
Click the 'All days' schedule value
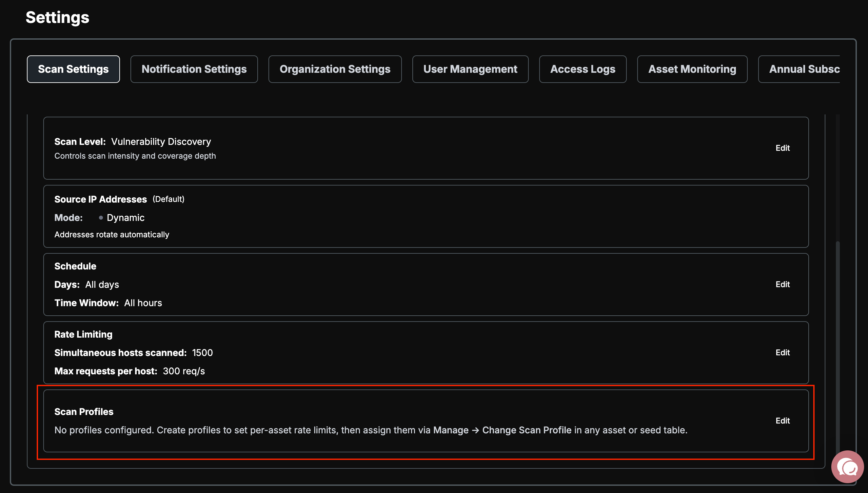(x=102, y=285)
